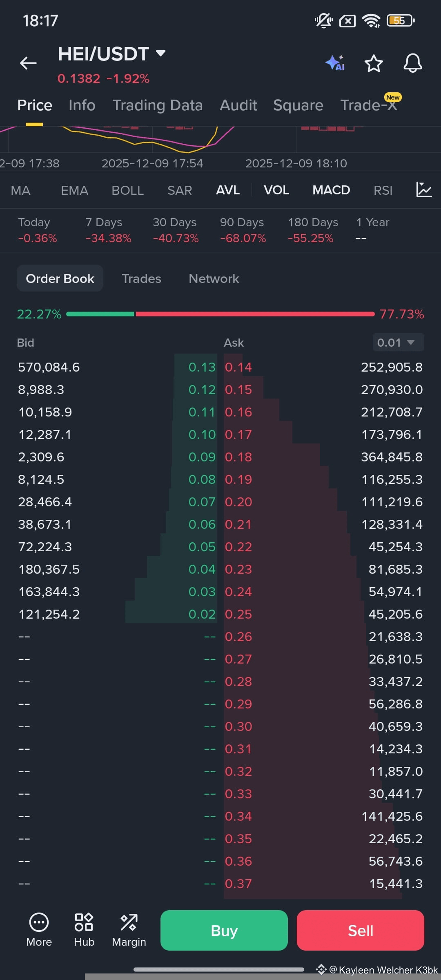Viewport: 441px width, 980px height.
Task: Enable the RSI indicator
Action: (383, 190)
